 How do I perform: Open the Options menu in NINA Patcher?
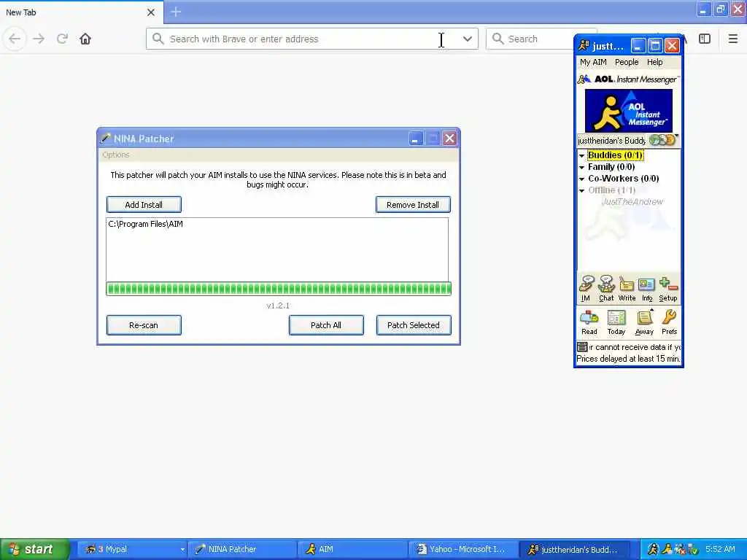click(116, 155)
